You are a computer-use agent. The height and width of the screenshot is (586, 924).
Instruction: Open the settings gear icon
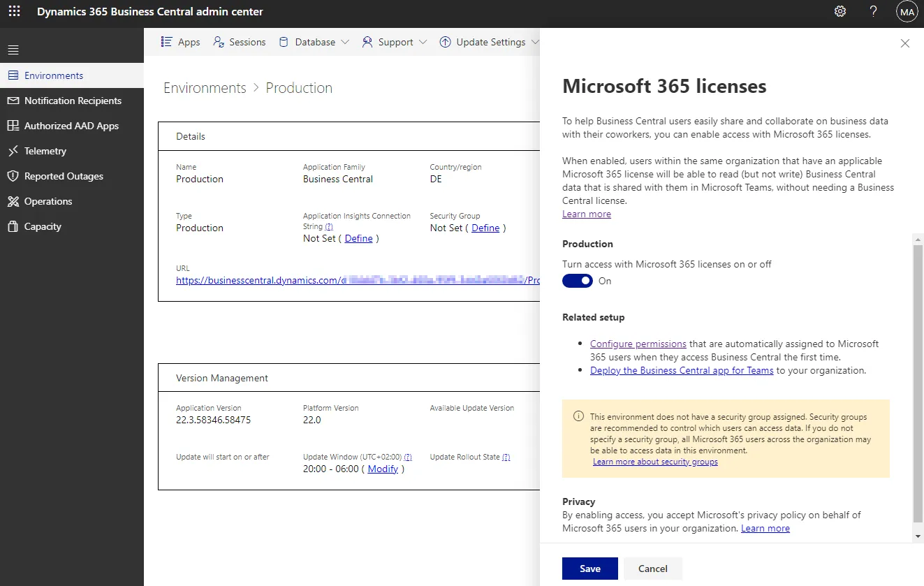click(840, 12)
